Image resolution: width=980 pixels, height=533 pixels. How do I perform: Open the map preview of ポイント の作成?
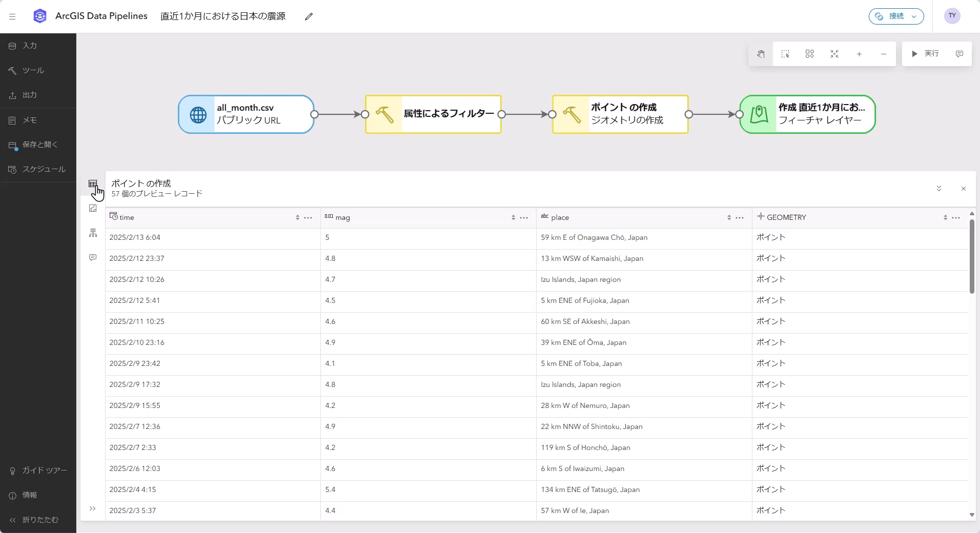93,208
